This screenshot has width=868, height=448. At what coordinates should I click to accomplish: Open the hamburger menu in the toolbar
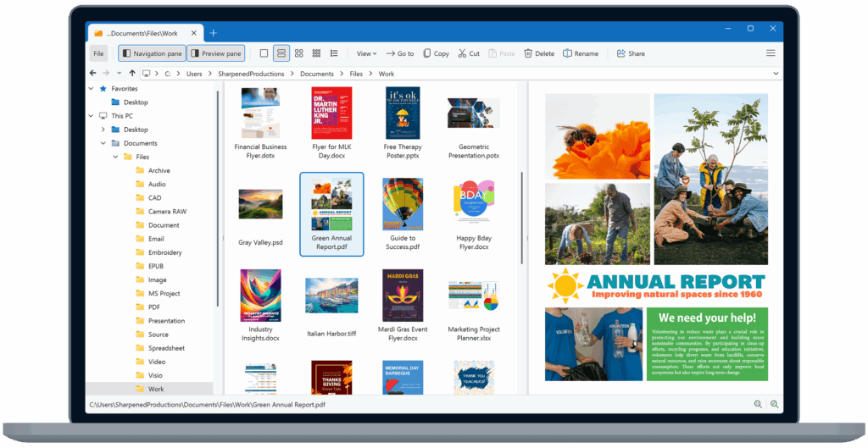tap(771, 53)
